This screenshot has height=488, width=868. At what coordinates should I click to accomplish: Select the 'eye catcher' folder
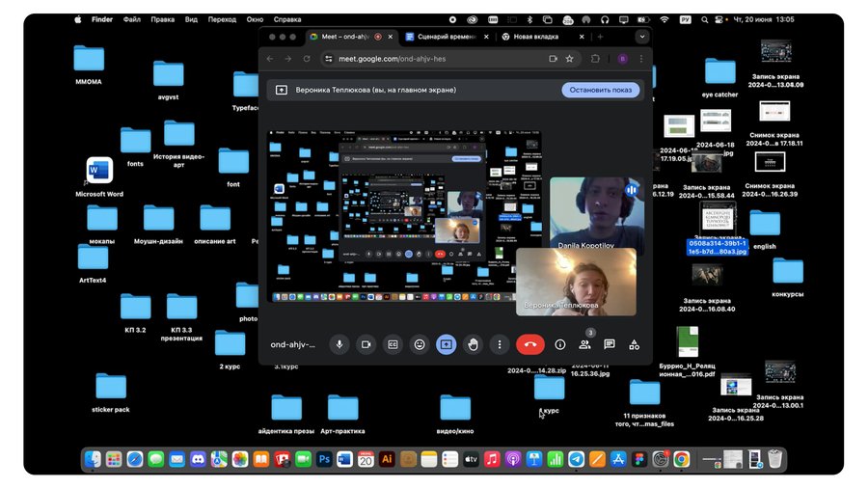point(719,77)
